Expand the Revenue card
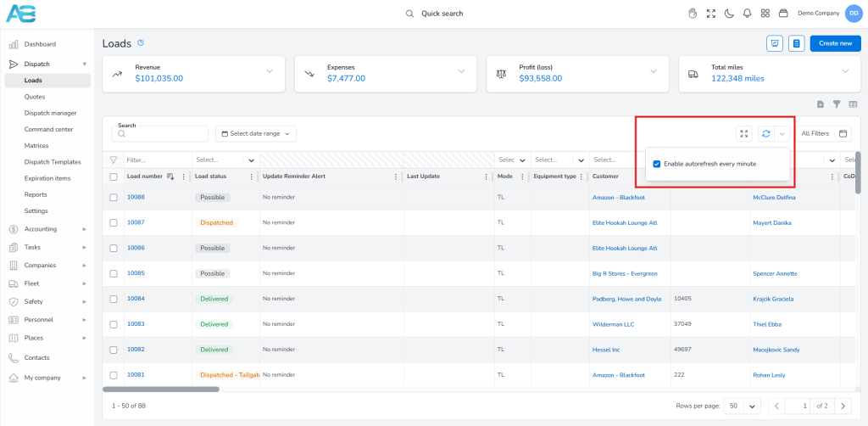The width and height of the screenshot is (868, 426). (x=270, y=71)
